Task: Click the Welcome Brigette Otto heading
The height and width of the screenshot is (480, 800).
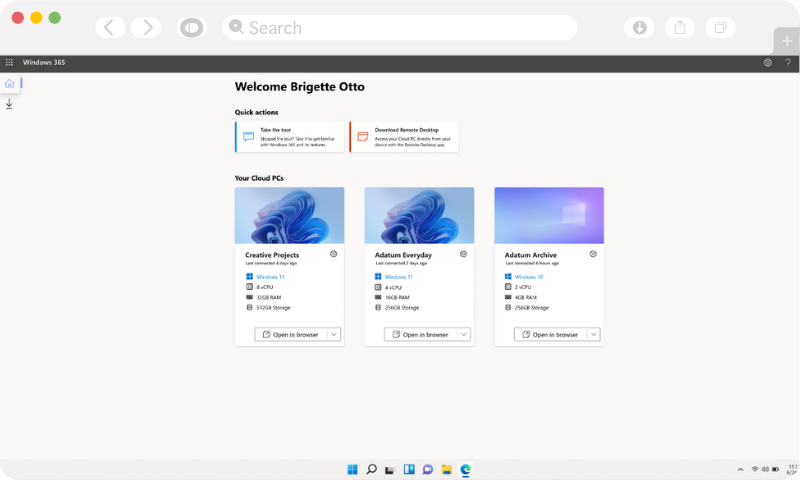Action: [x=299, y=87]
